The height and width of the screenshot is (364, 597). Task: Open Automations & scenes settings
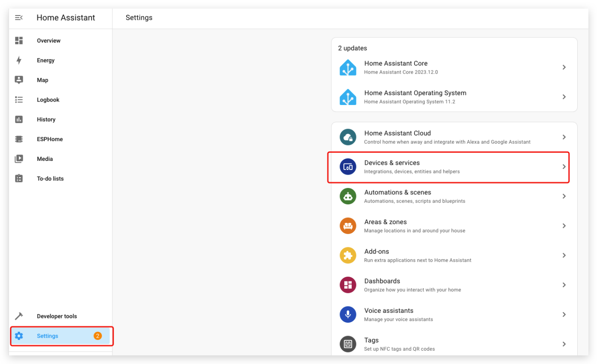(x=454, y=196)
